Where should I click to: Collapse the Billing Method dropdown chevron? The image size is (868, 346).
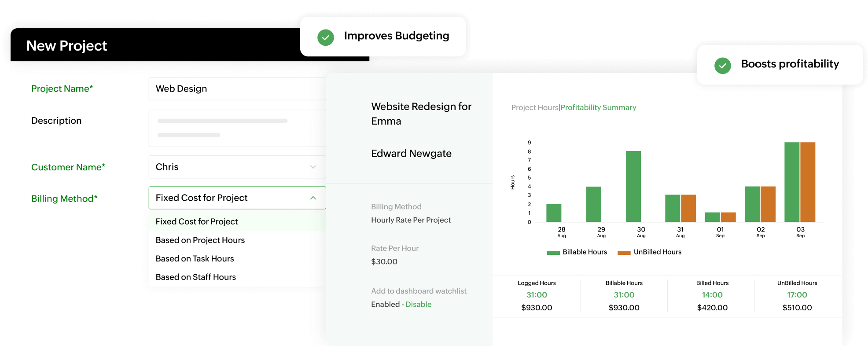[x=313, y=198]
